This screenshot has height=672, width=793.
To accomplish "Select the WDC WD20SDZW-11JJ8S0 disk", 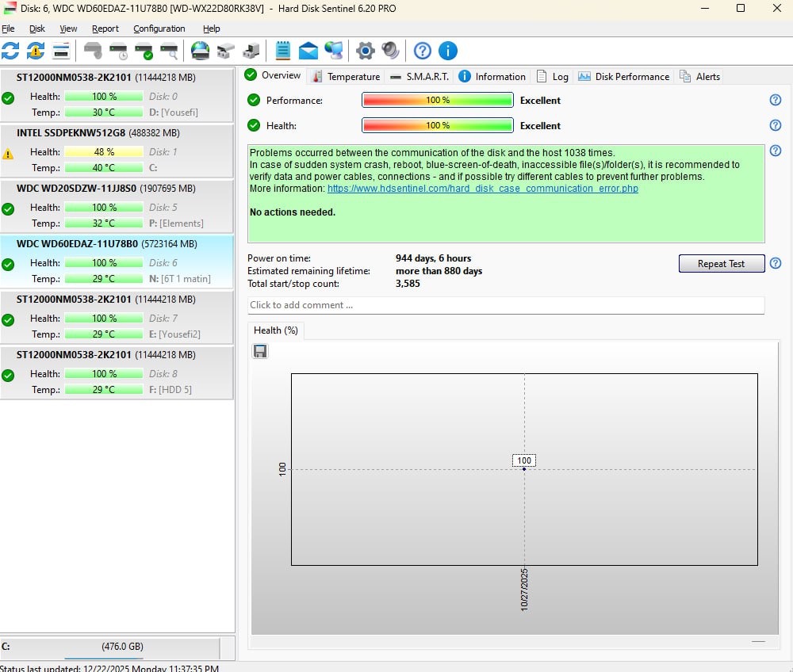I will 117,206.
